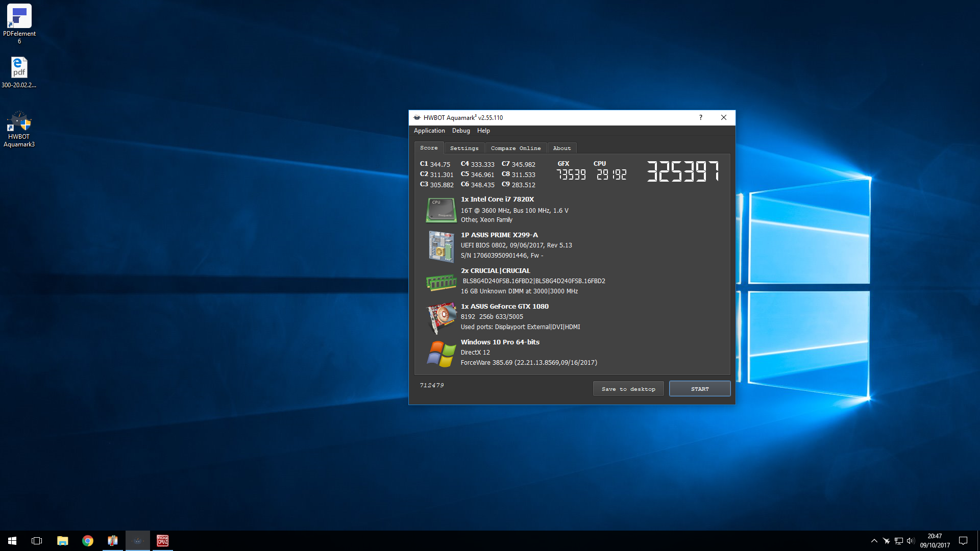The height and width of the screenshot is (551, 980).
Task: Open the clock showing 20:47
Action: (935, 541)
